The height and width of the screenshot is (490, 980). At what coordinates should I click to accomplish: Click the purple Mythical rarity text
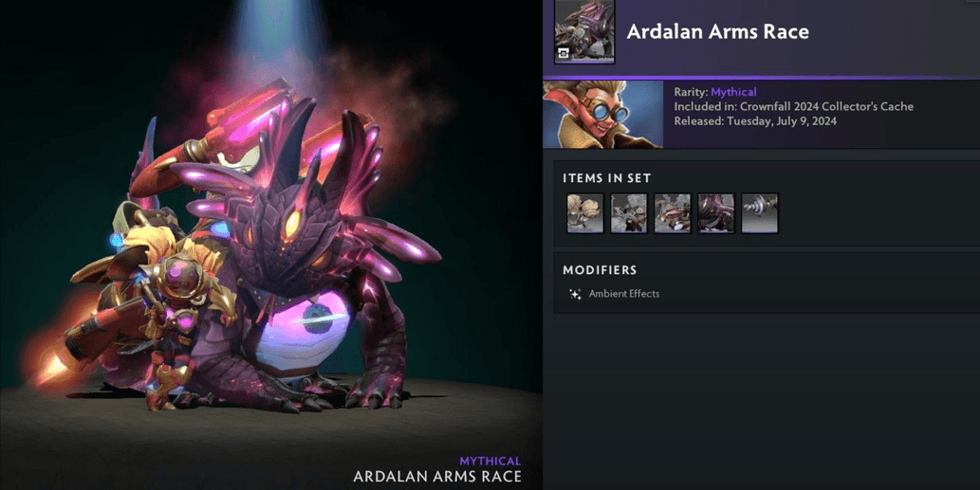point(733,92)
